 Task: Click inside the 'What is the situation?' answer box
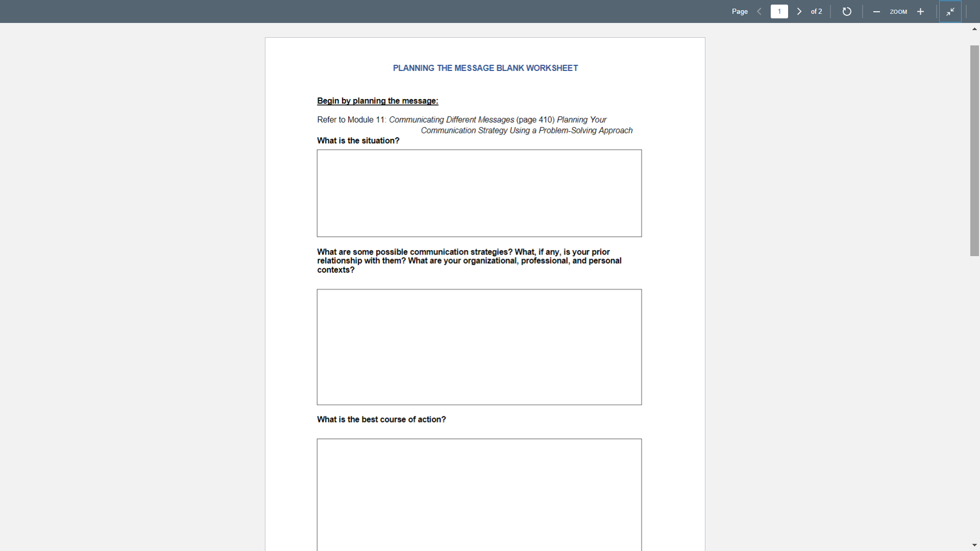479,193
